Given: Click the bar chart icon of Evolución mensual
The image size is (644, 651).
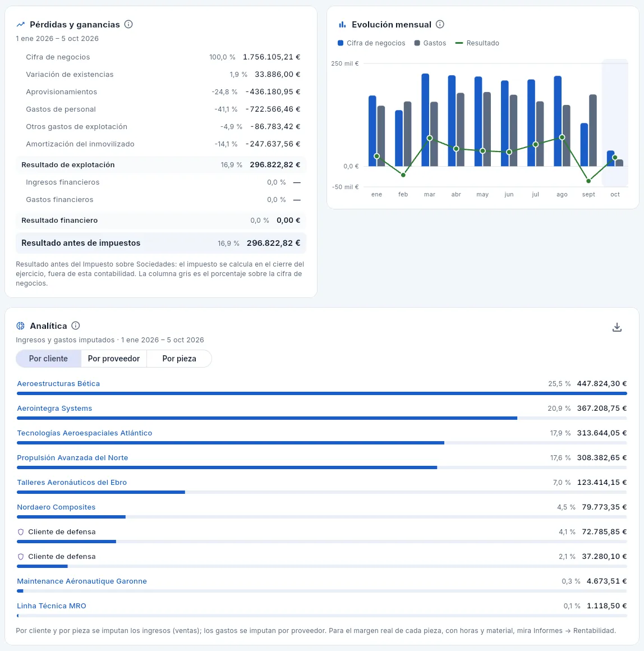Looking at the screenshot, I should 342,25.
